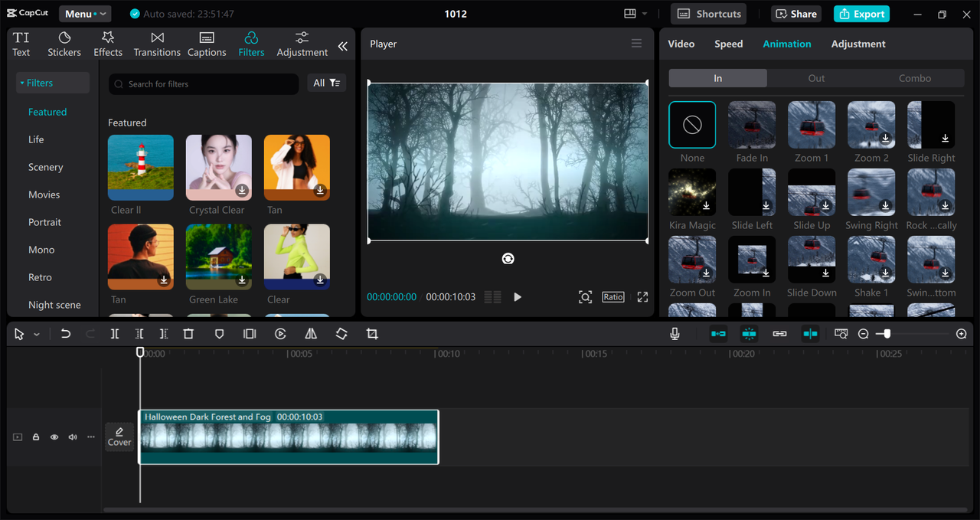The width and height of the screenshot is (980, 520).
Task: Open the Text panel
Action: coord(21,44)
